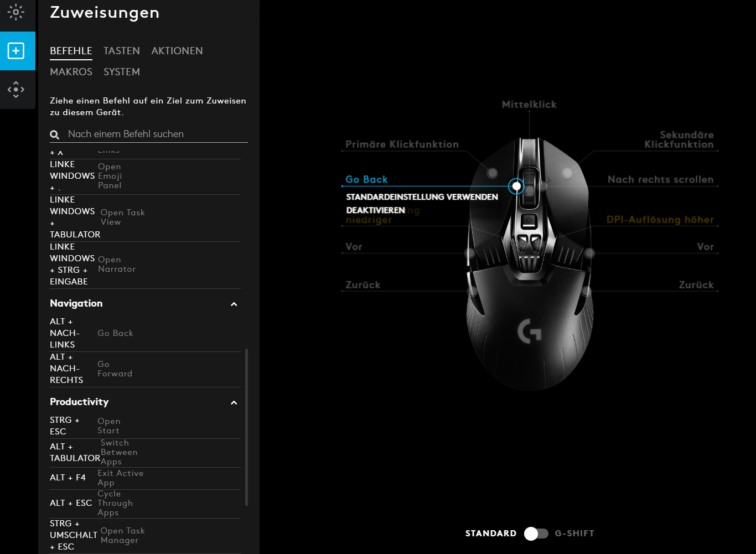Click the secondary click button marker on mouse
The width and height of the screenshot is (756, 554).
[x=567, y=173]
